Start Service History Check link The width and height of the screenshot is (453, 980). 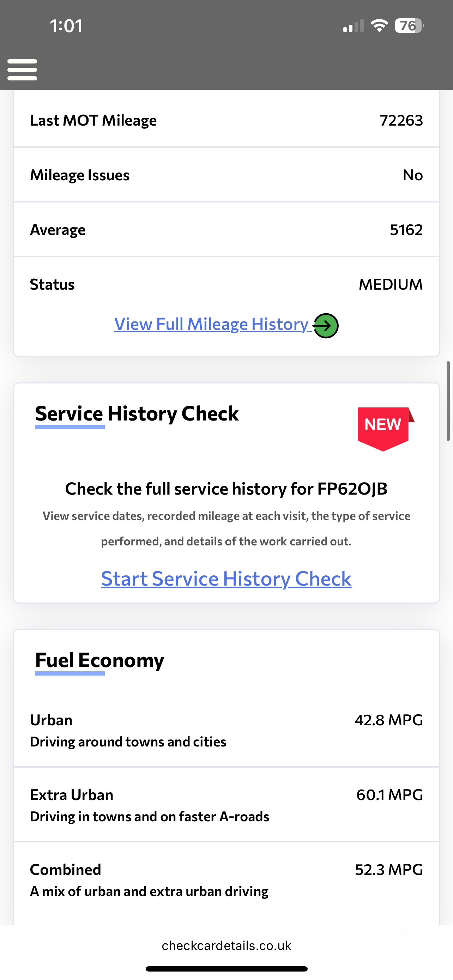click(226, 579)
